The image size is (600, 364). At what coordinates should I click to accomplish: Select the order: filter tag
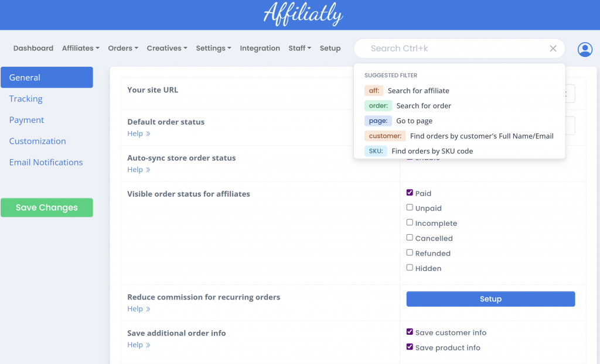[378, 105]
